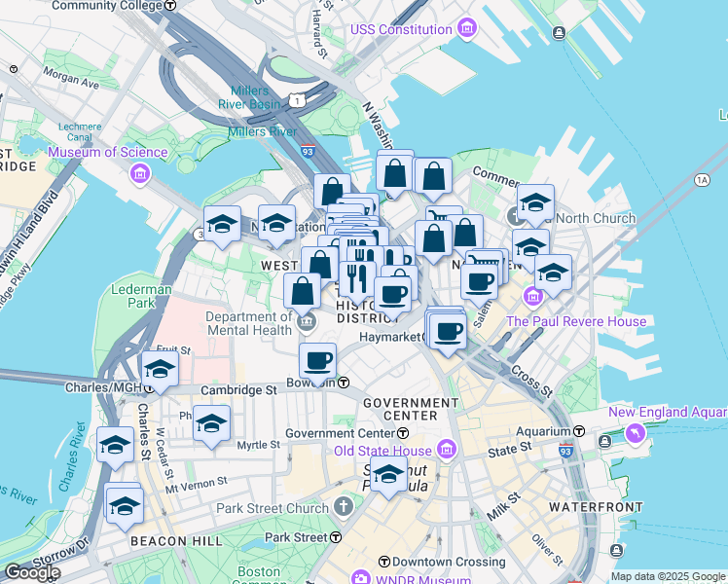Click graduation cap marker above Myrtle St
728x584 pixels.
211,424
